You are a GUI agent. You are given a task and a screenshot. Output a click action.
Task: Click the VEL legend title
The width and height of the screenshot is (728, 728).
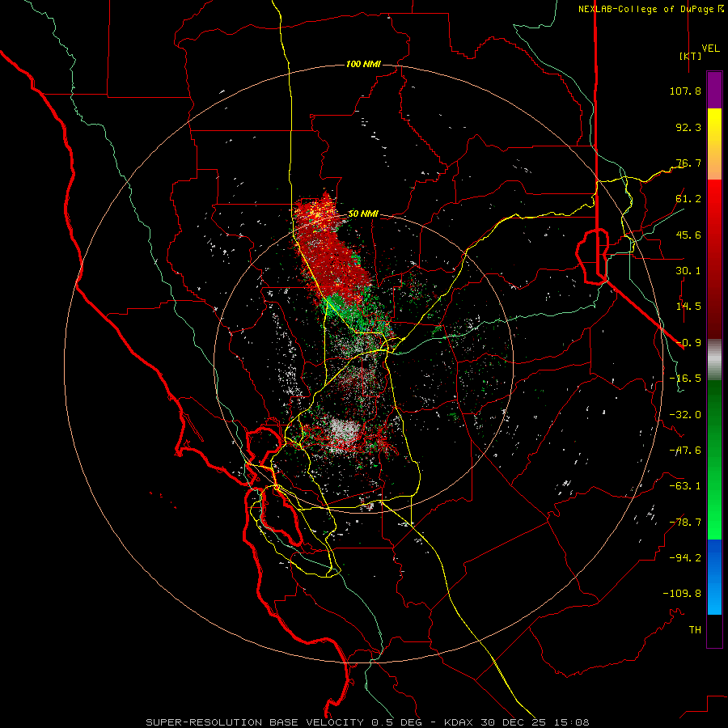pos(710,49)
